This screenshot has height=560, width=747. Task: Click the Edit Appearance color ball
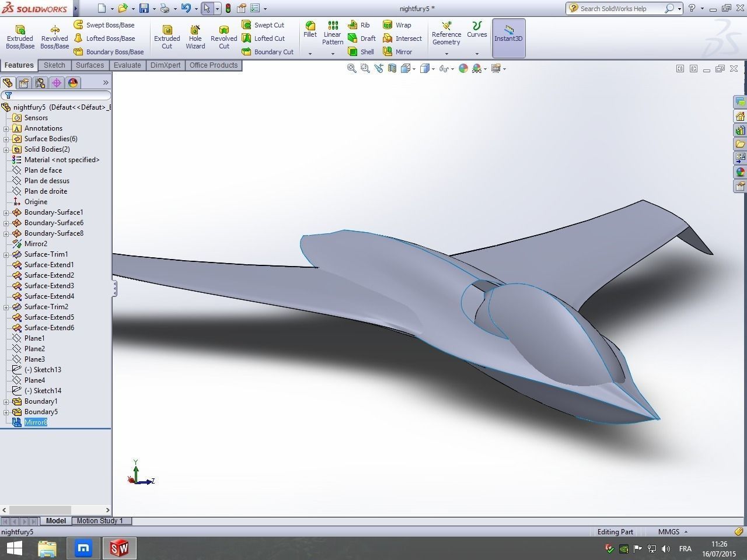[x=463, y=68]
